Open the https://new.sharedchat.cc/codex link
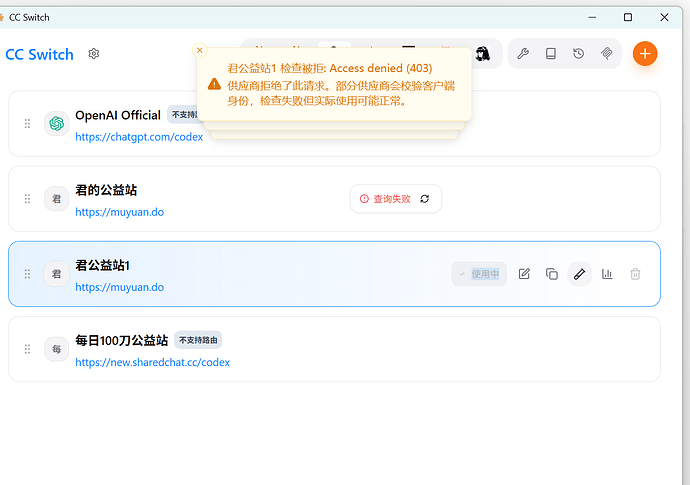 153,362
